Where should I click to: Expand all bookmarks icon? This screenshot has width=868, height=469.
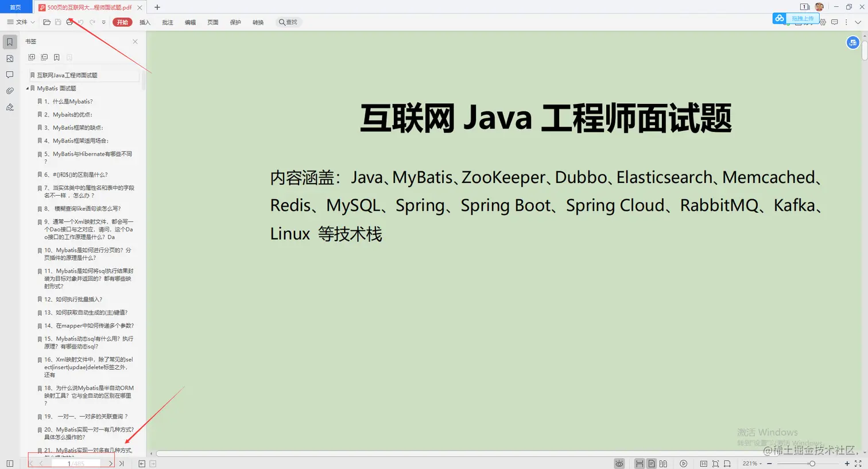pos(32,57)
